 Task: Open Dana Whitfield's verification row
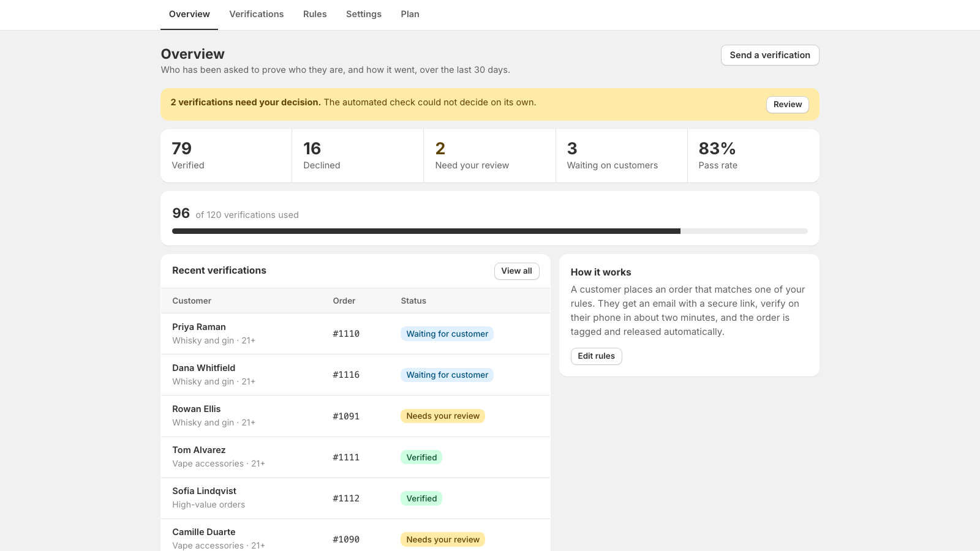pyautogui.click(x=355, y=375)
